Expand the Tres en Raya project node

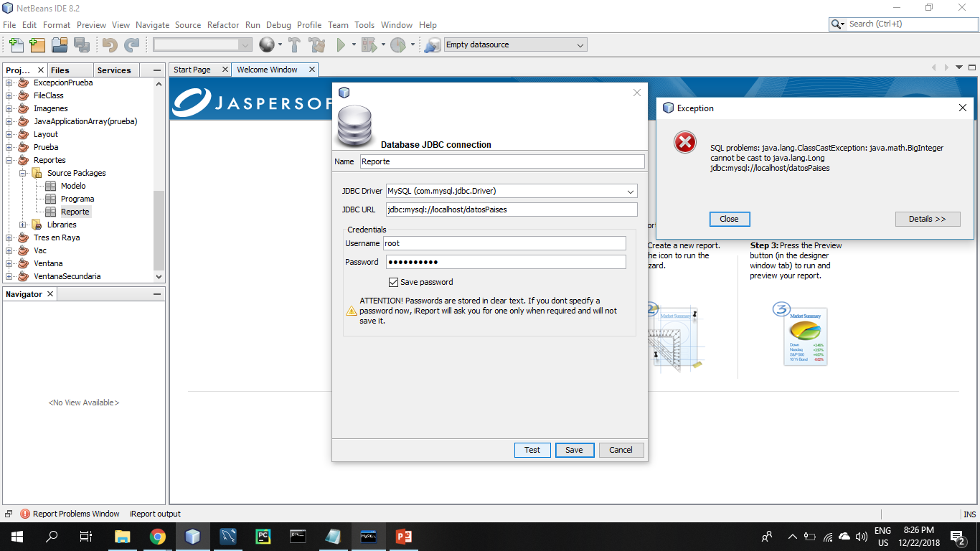tap(9, 237)
